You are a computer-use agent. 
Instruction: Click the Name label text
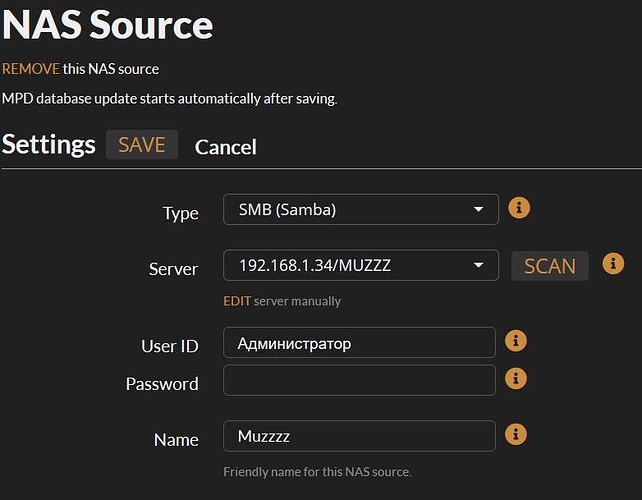point(176,440)
